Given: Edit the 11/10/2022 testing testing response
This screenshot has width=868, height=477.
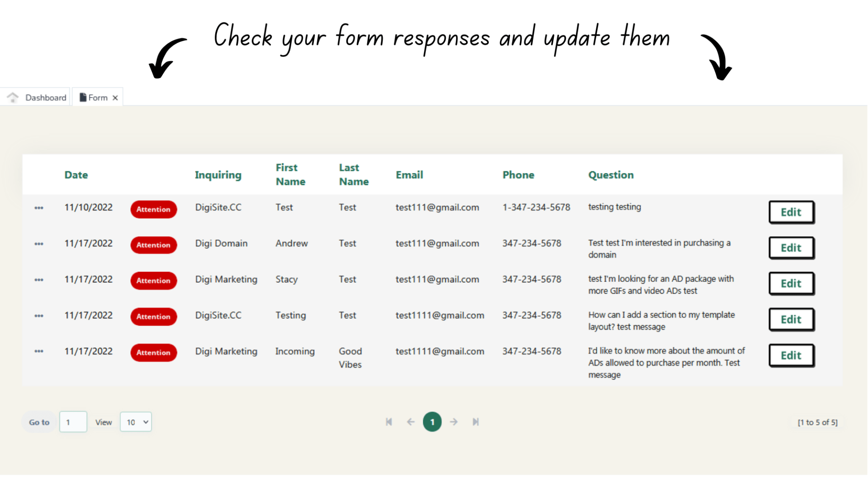Looking at the screenshot, I should (x=791, y=212).
